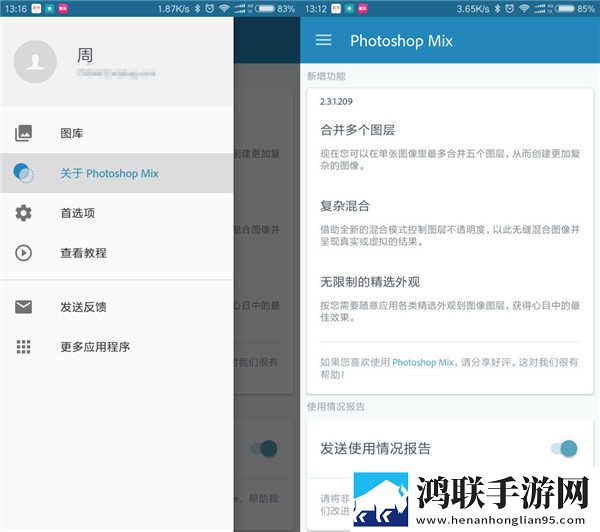Tap the 83% battery indicator
The image size is (600, 532).
275,8
